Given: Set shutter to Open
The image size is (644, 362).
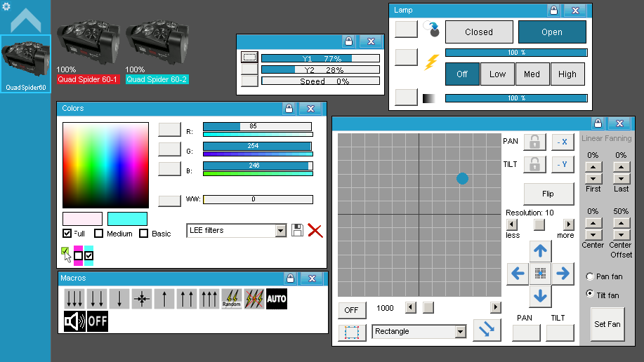Looking at the screenshot, I should point(552,32).
